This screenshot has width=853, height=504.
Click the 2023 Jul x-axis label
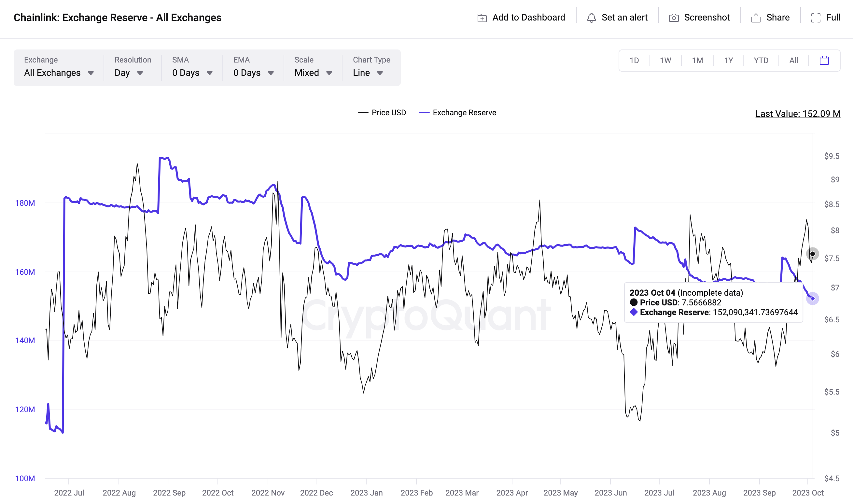tap(659, 493)
